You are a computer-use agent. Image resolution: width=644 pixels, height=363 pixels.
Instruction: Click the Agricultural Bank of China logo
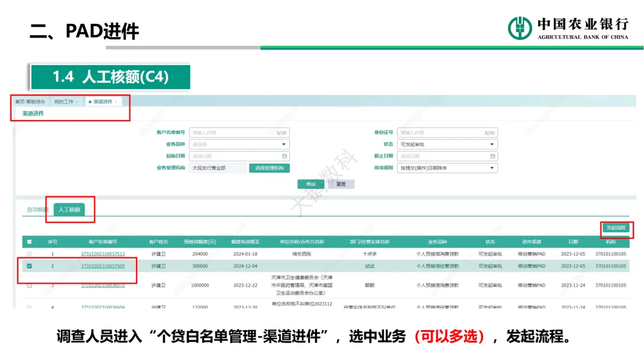point(519,28)
